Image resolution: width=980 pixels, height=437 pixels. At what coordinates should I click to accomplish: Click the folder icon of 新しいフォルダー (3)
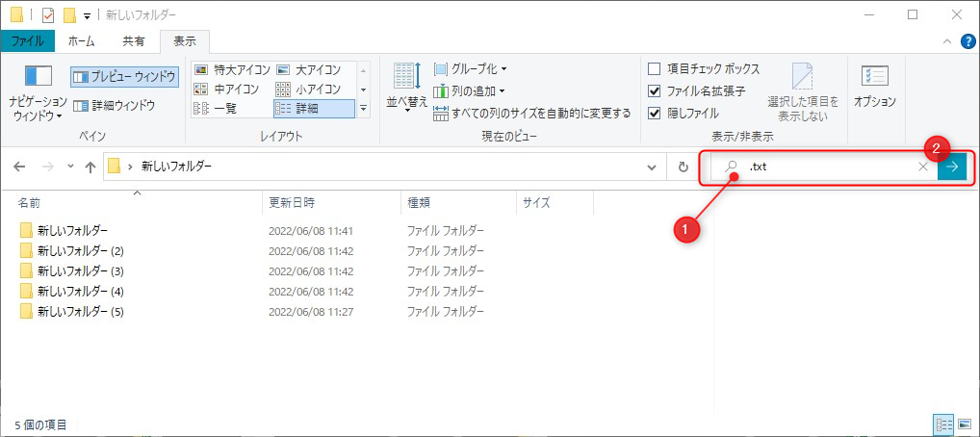(26, 270)
